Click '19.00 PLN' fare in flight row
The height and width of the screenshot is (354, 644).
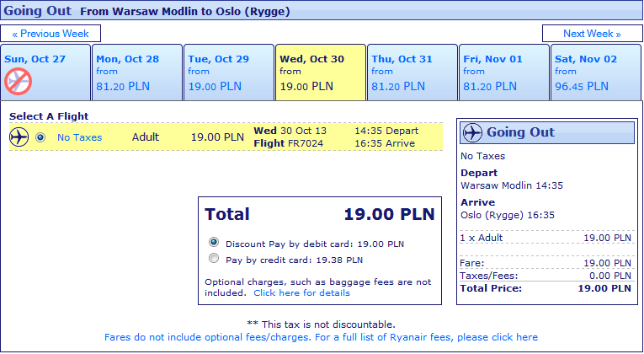point(217,137)
